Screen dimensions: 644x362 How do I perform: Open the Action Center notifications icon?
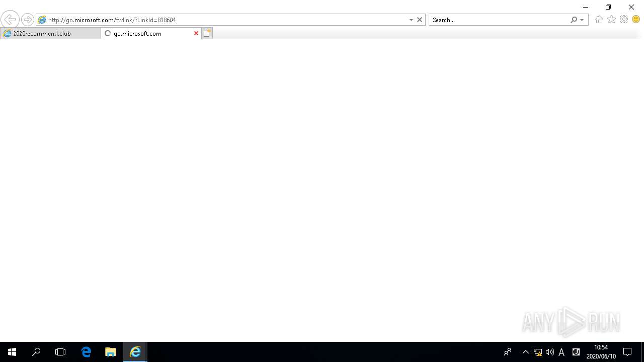pyautogui.click(x=627, y=352)
